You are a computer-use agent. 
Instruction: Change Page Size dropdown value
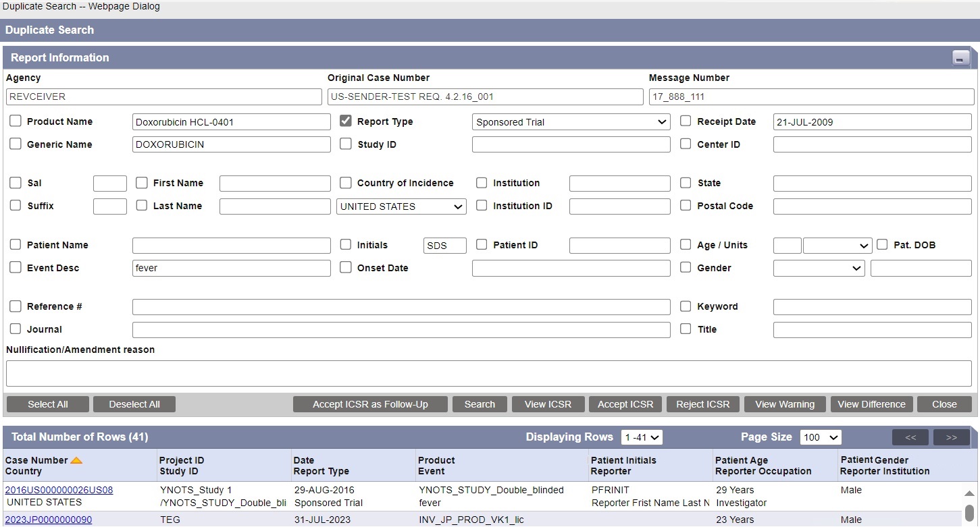[x=821, y=437]
